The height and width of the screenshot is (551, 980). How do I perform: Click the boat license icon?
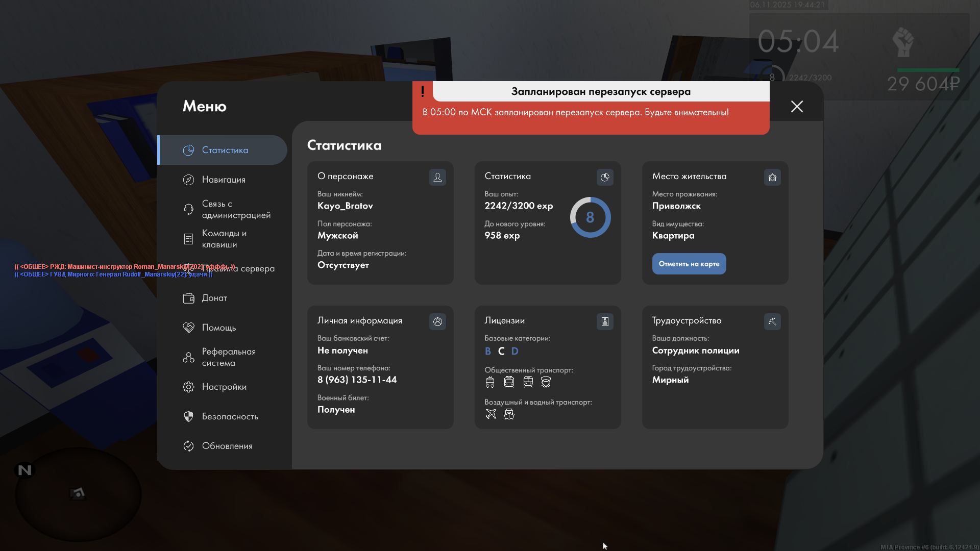click(509, 414)
